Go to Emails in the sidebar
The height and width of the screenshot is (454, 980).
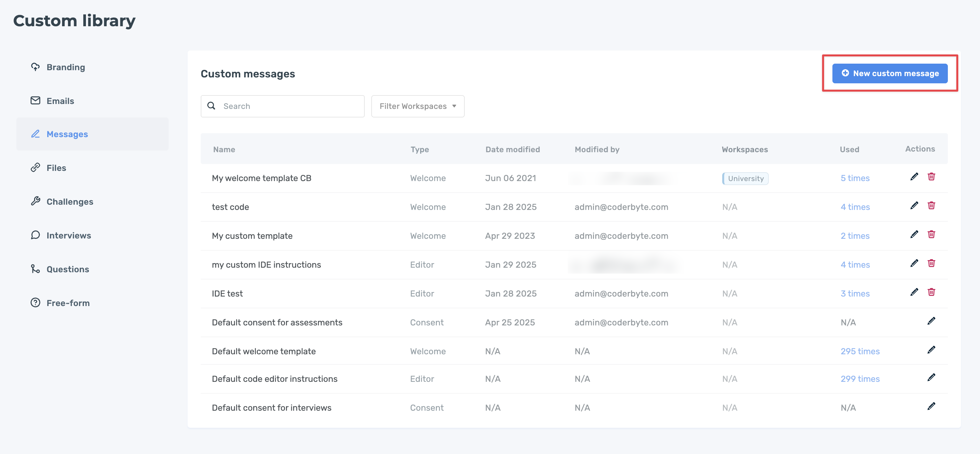60,101
